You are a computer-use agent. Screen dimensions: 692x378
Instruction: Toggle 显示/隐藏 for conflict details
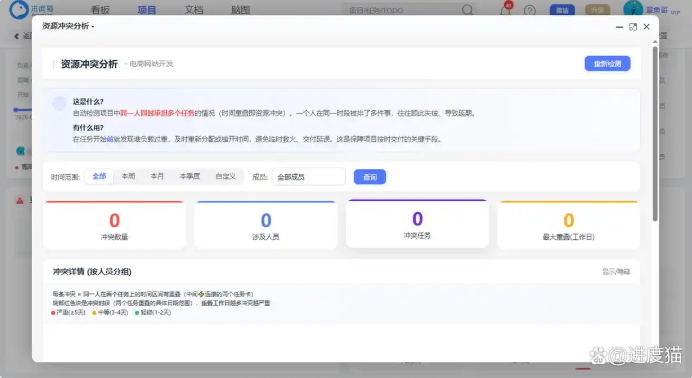(616, 272)
